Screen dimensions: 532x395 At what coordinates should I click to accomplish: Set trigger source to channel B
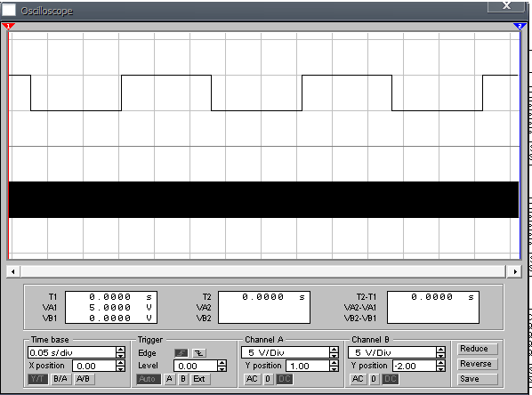click(x=183, y=379)
